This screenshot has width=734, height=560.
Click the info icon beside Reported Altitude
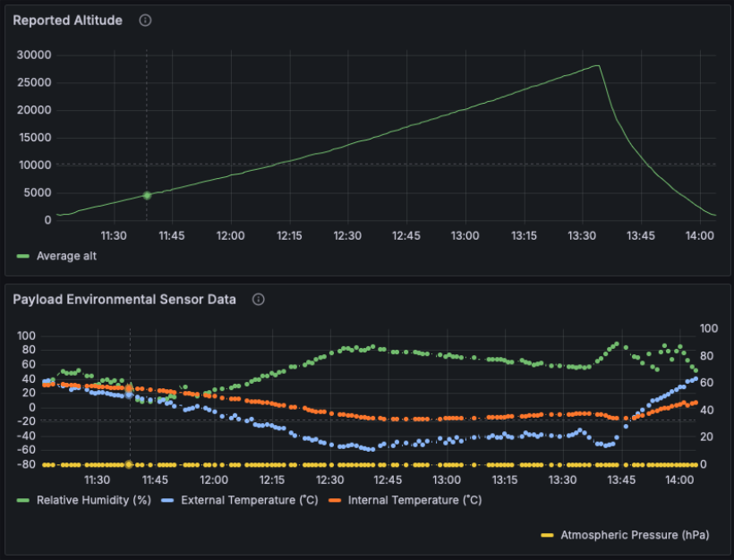pos(145,21)
